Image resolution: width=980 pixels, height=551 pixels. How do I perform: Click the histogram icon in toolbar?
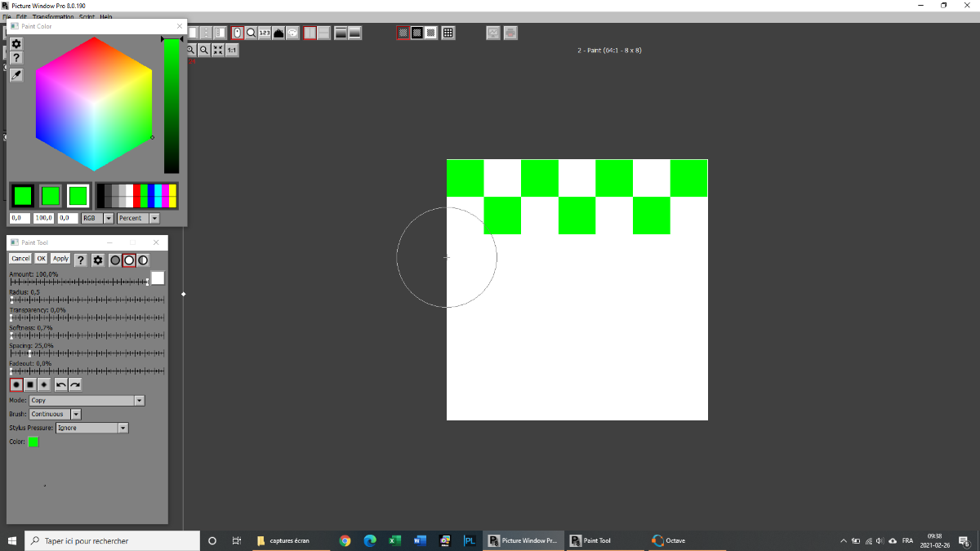[278, 33]
